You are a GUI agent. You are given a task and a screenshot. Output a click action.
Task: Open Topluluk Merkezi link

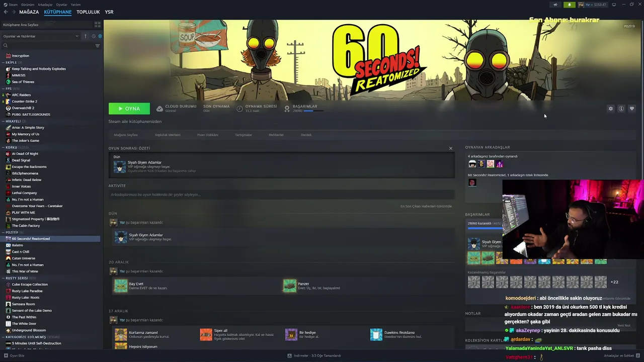(x=168, y=135)
